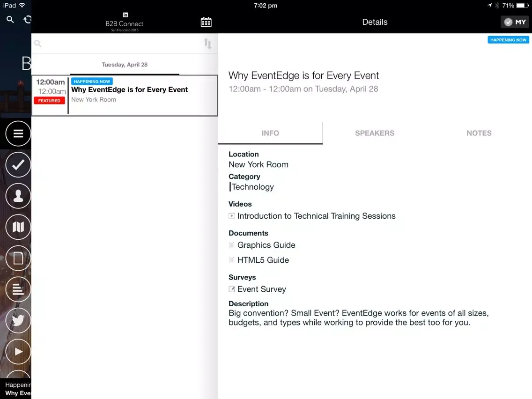Viewport: 532px width, 399px height.
Task: Open the document page sidebar icon
Action: (x=18, y=258)
